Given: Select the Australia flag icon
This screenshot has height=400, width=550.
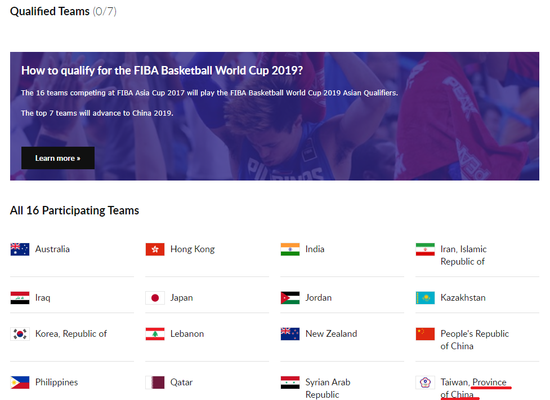Looking at the screenshot, I should pos(20,249).
